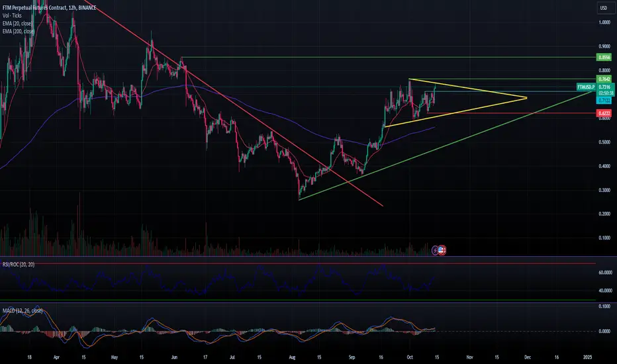Click the 60.0000 RSI scale value
The height and width of the screenshot is (364, 617).
click(605, 272)
